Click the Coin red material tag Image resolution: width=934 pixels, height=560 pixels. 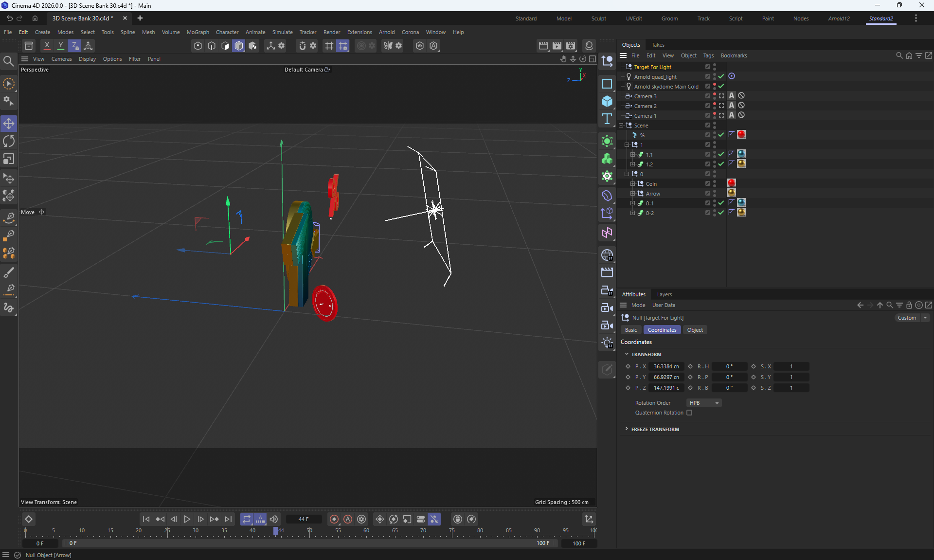click(732, 183)
